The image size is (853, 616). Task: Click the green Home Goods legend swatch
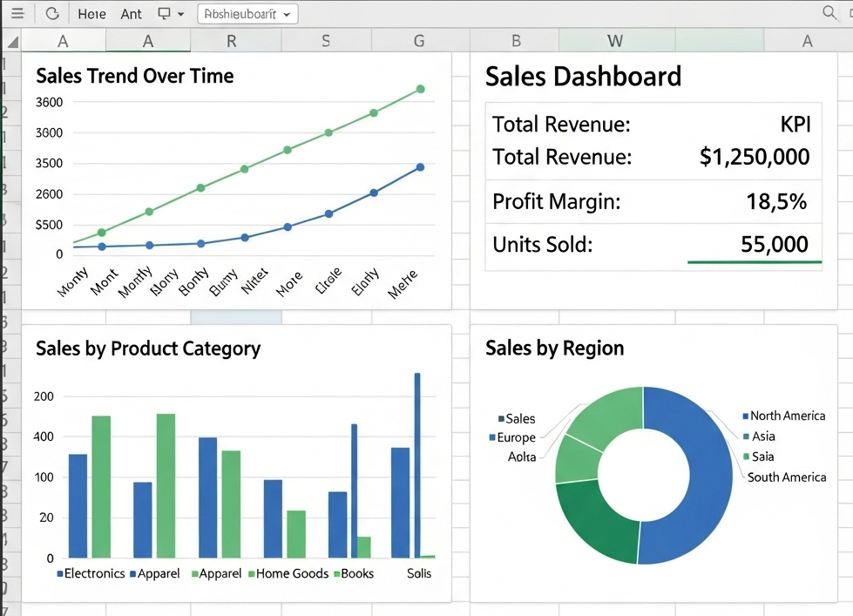[253, 573]
